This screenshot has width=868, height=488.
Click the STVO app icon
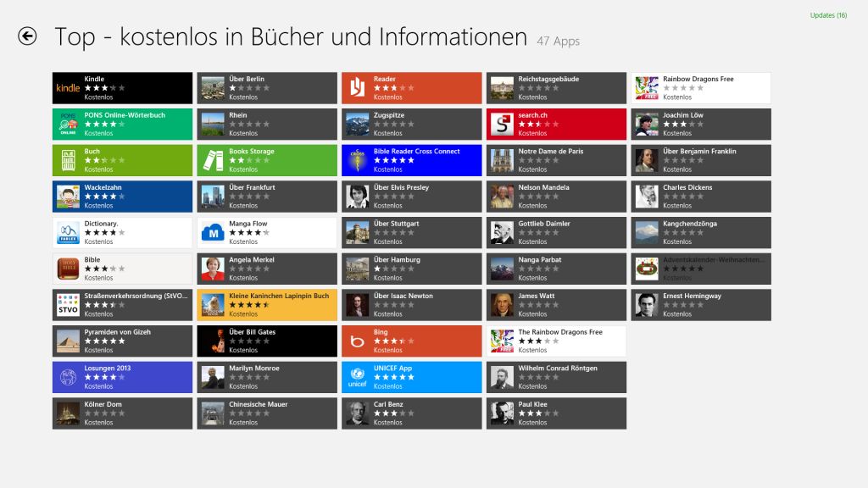pos(68,305)
